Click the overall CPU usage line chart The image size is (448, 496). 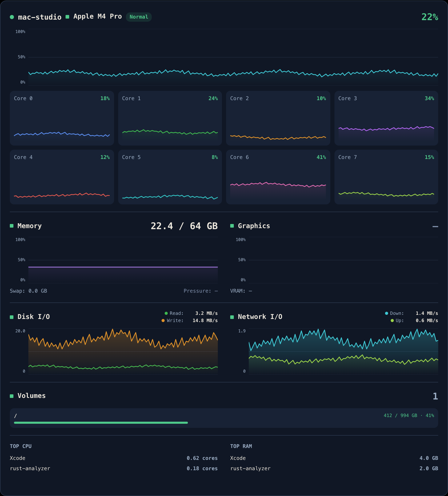point(233,57)
